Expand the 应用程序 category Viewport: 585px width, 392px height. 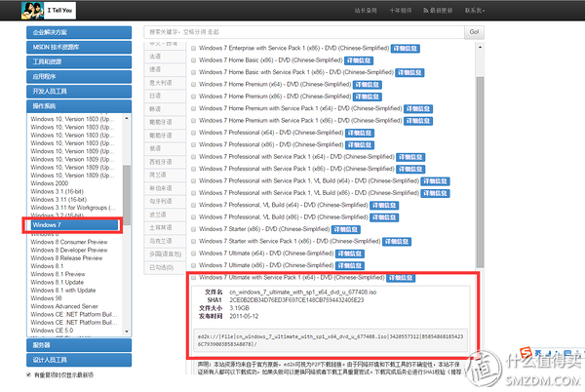tap(79, 76)
